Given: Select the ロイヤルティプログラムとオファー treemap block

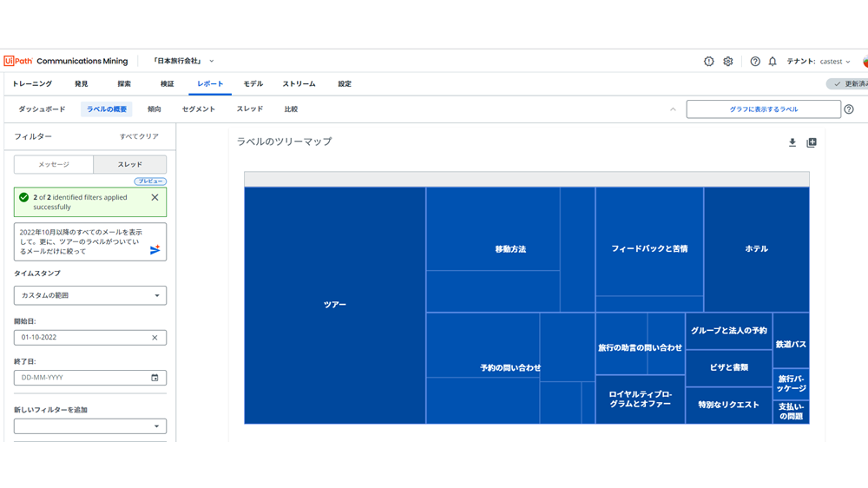Looking at the screenshot, I should 640,399.
